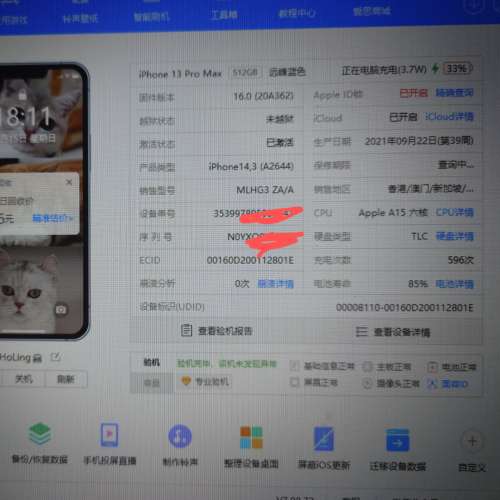500x500 pixels.
Task: Select the 验机 tab
Action: tap(152, 362)
